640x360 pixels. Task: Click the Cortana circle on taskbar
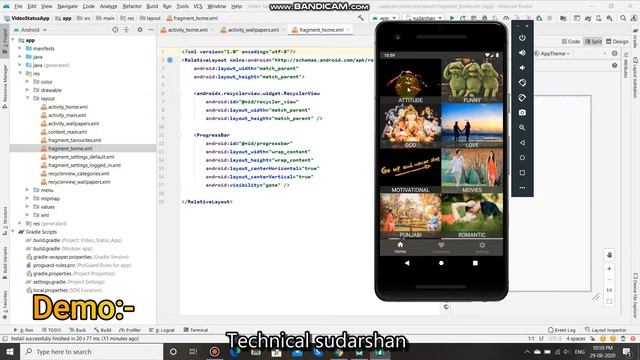click(173, 351)
